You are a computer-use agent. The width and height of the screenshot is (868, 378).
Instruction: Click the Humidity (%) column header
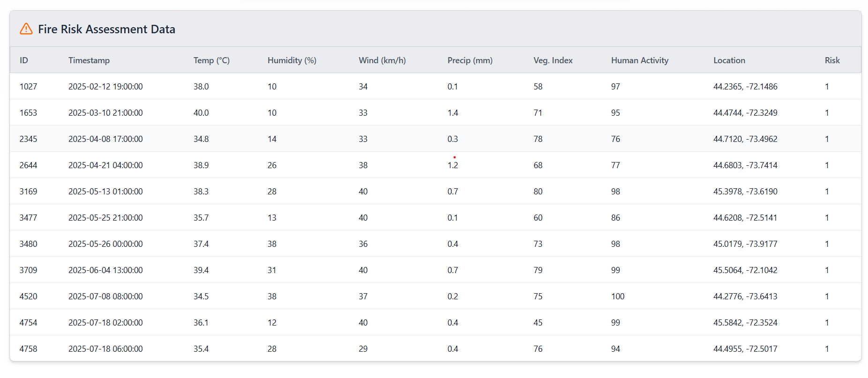292,60
